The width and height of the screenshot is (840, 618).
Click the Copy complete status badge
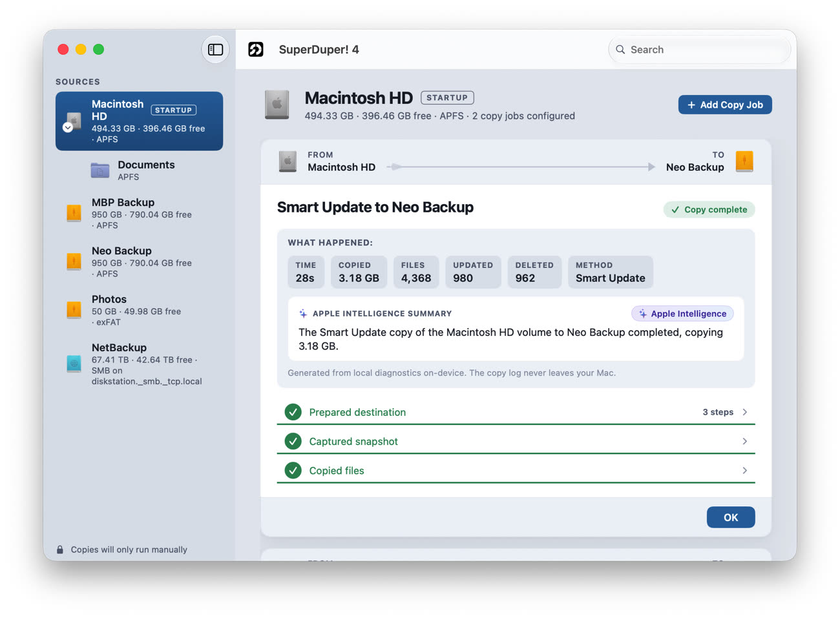[709, 209]
